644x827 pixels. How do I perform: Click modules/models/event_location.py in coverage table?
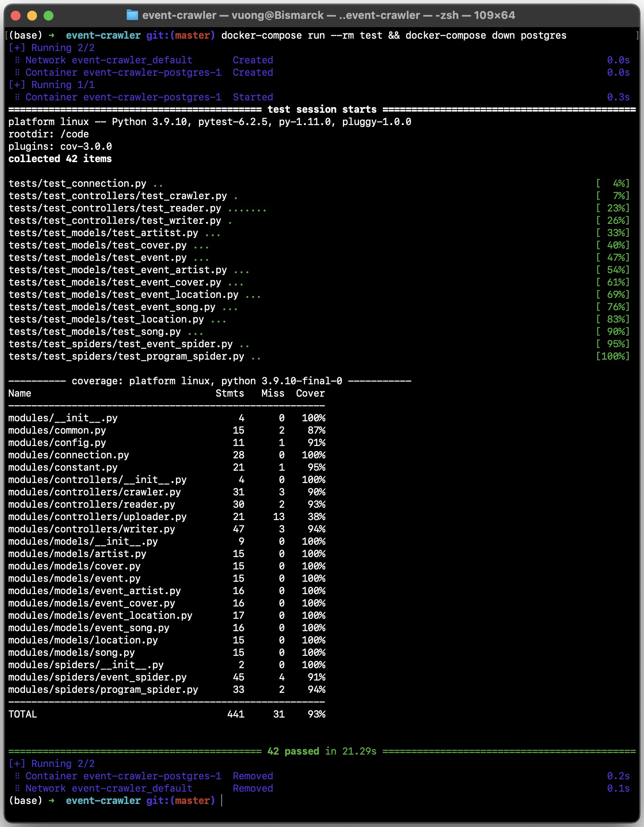coord(100,616)
